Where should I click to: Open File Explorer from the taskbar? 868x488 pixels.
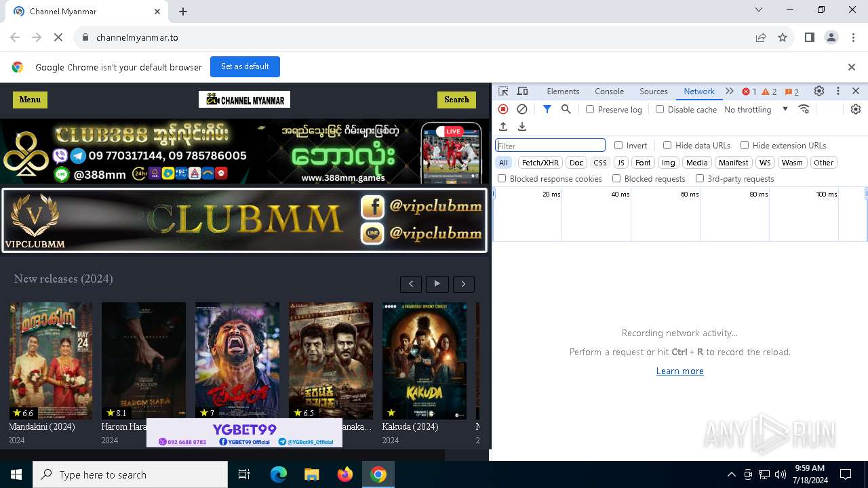[311, 474]
